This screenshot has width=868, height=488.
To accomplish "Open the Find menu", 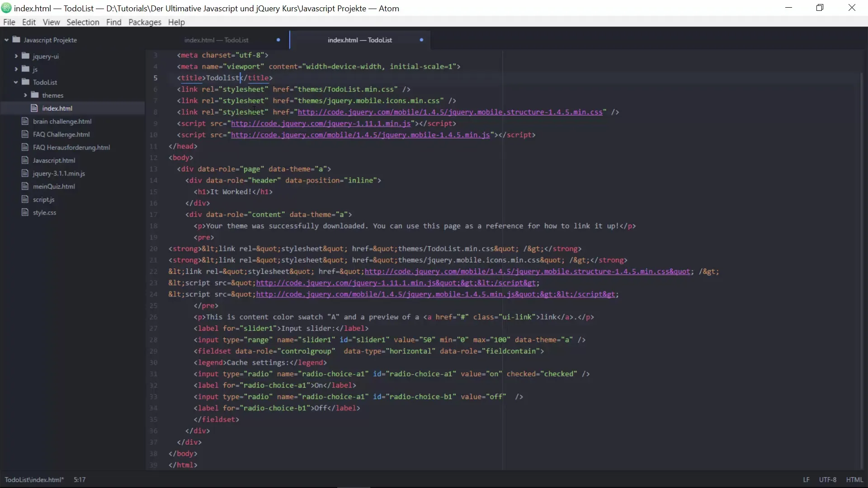I will click(x=114, y=22).
